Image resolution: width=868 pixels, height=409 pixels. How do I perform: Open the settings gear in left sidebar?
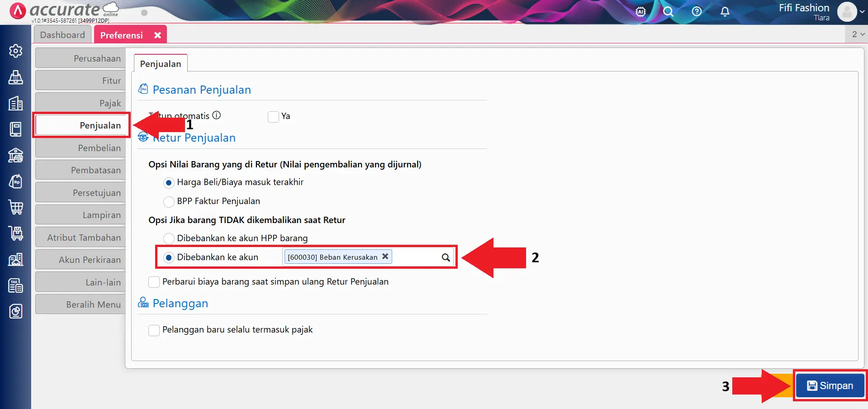point(16,51)
